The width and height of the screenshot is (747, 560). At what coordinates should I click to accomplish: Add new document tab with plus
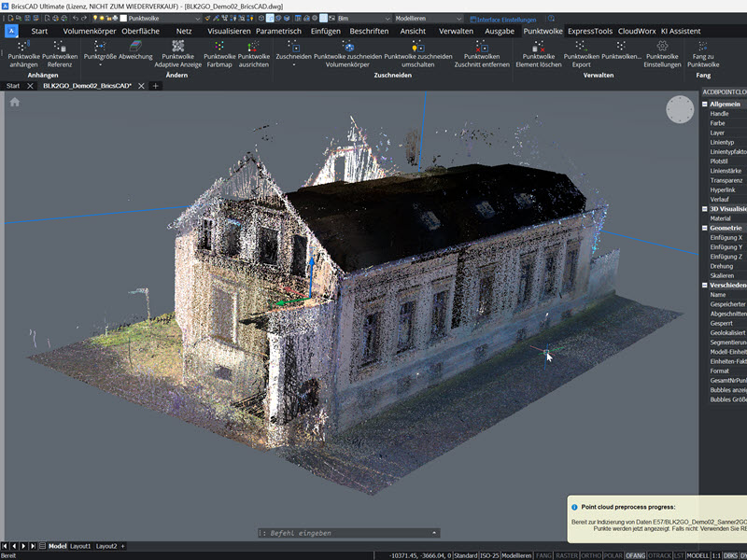coord(155,86)
